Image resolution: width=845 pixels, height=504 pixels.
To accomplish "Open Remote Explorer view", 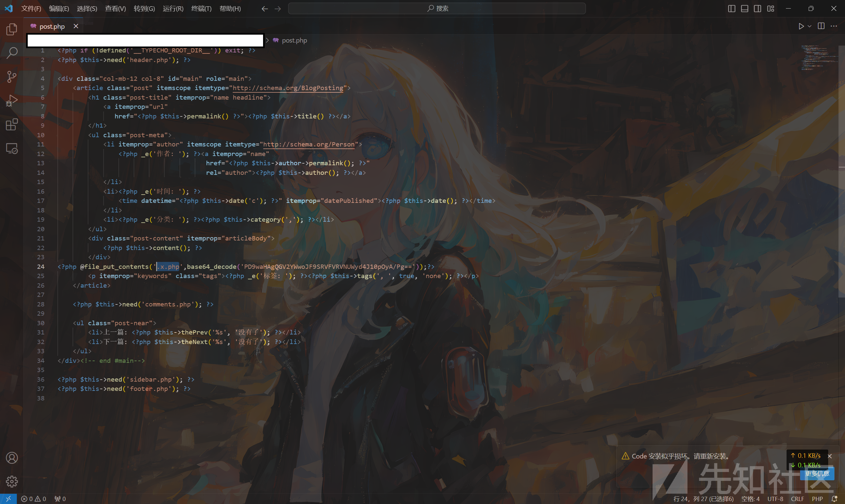I will (x=12, y=149).
